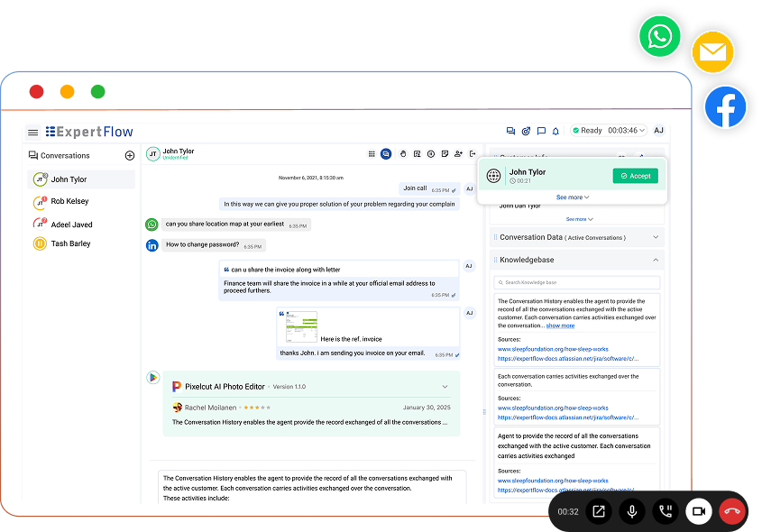Click the leave conversation exit icon

tap(473, 154)
